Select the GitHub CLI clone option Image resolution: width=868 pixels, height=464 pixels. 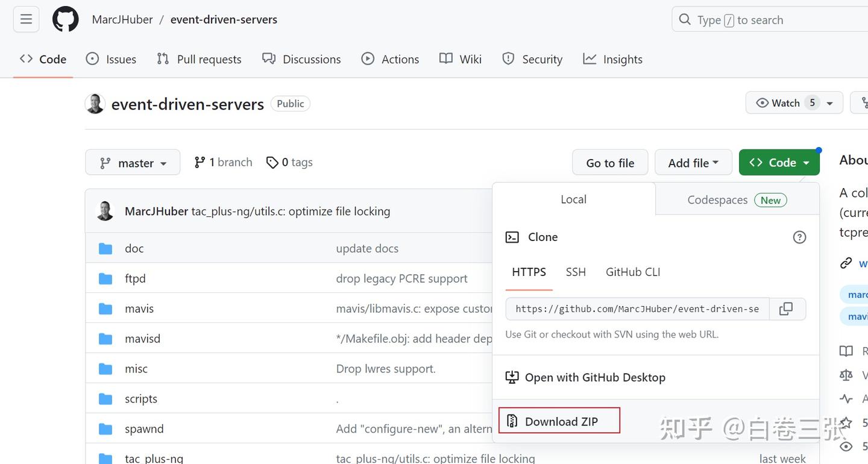tap(633, 272)
